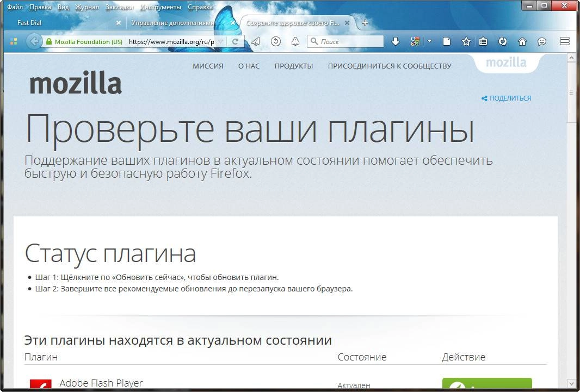
Task: Click the page scrollbar up arrow
Action: click(571, 58)
